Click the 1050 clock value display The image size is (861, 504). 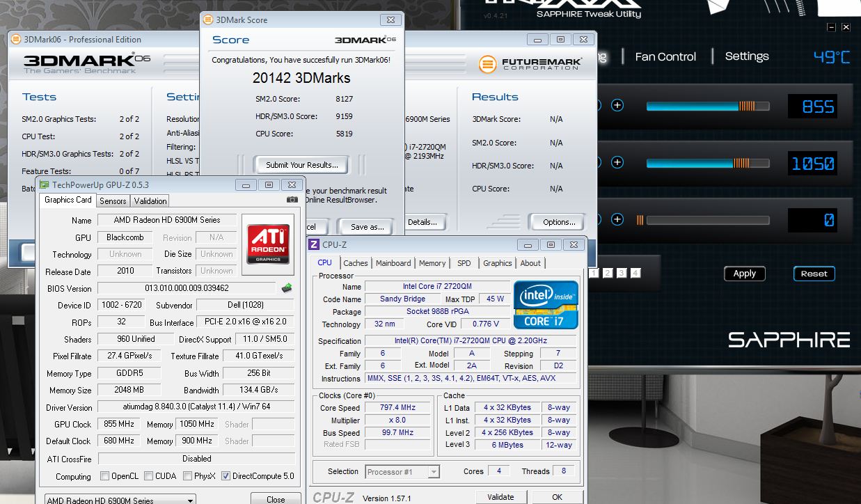coord(812,163)
